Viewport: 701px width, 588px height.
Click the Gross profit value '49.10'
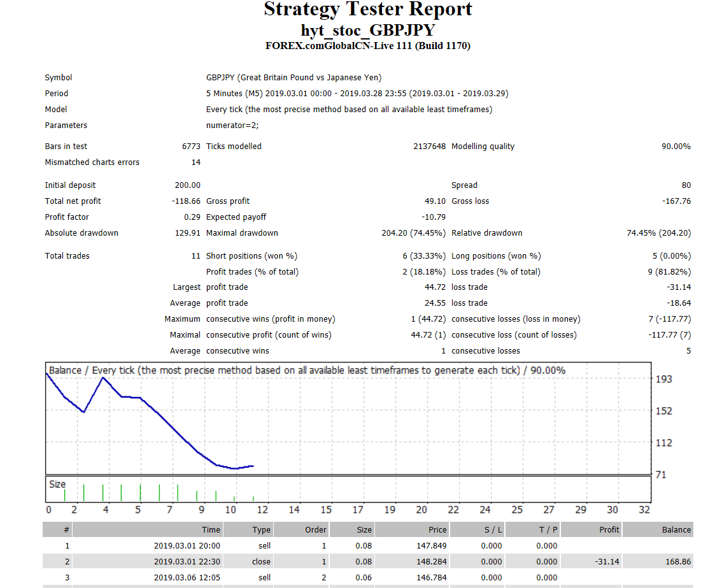[435, 201]
